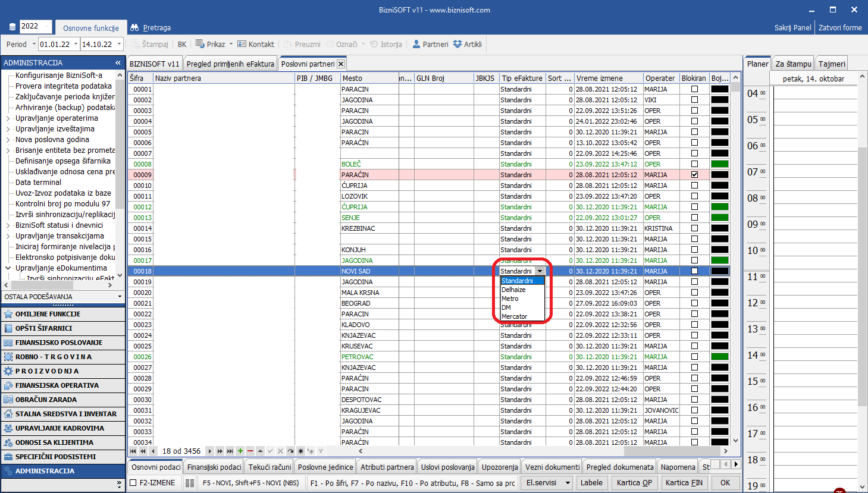The height and width of the screenshot is (493, 868).
Task: Click green color swatch in row 00008
Action: 720,164
